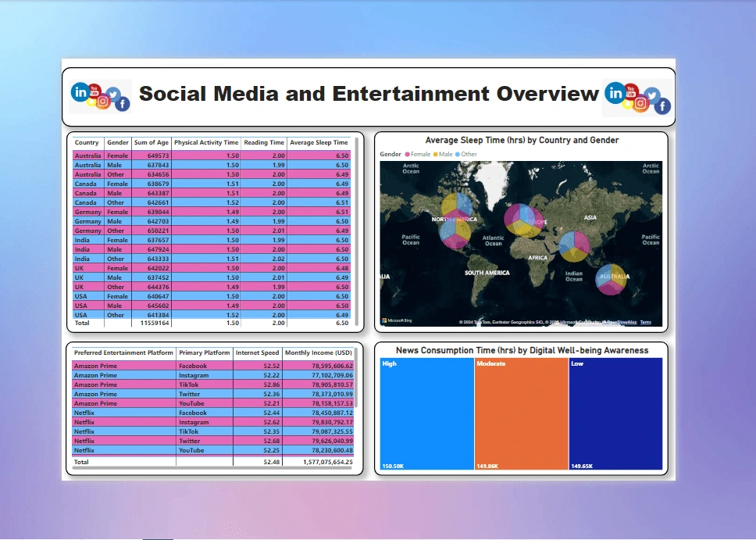
Task: Click the Facebook icon left of the title
Action: (123, 104)
